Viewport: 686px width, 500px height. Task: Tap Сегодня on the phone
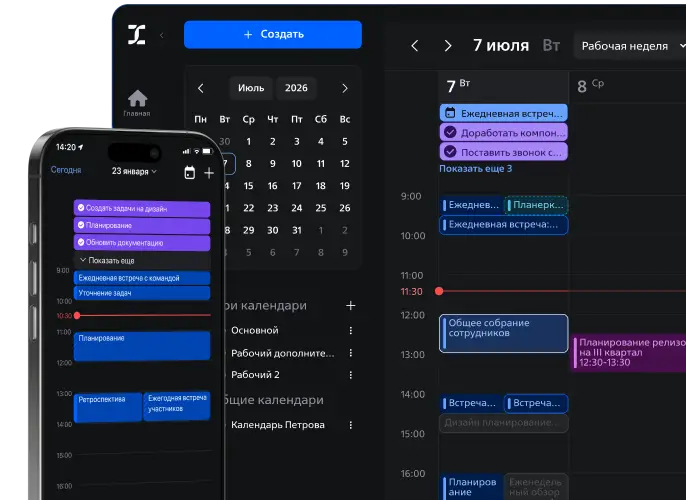(x=66, y=170)
